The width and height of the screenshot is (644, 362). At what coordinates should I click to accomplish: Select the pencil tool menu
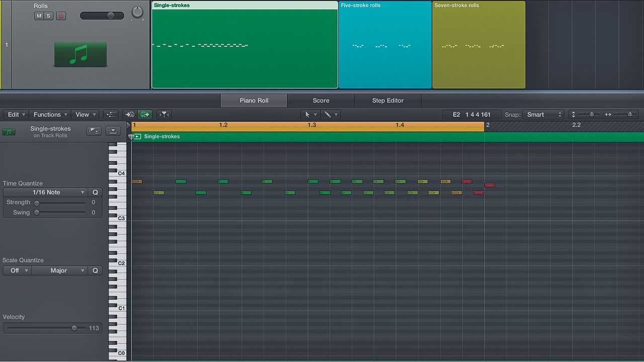[x=331, y=115]
